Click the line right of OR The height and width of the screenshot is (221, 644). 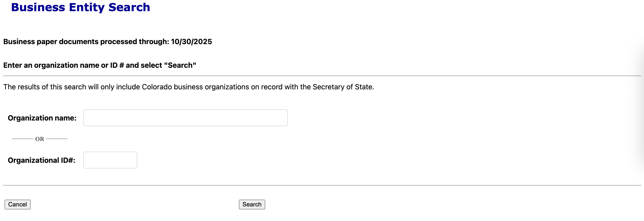[57, 139]
